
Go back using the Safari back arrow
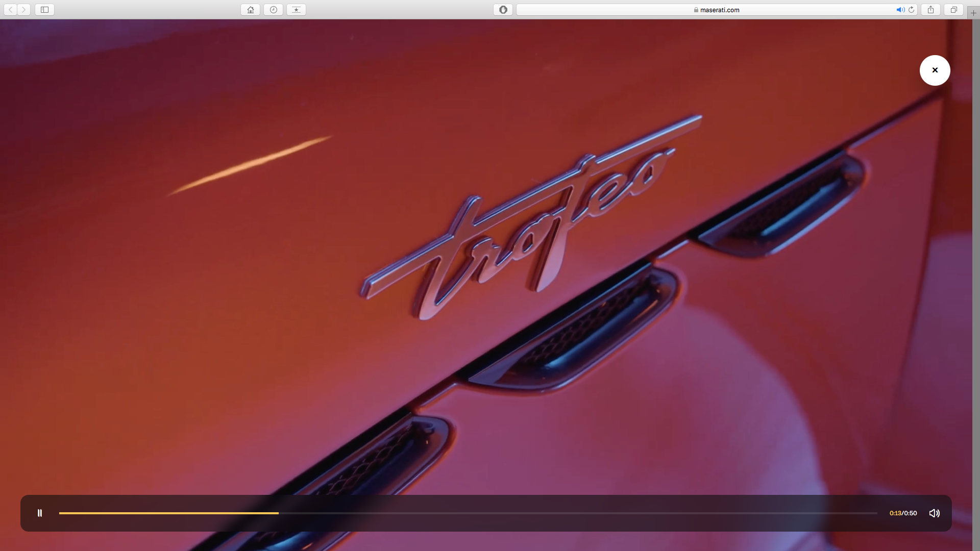(11, 10)
